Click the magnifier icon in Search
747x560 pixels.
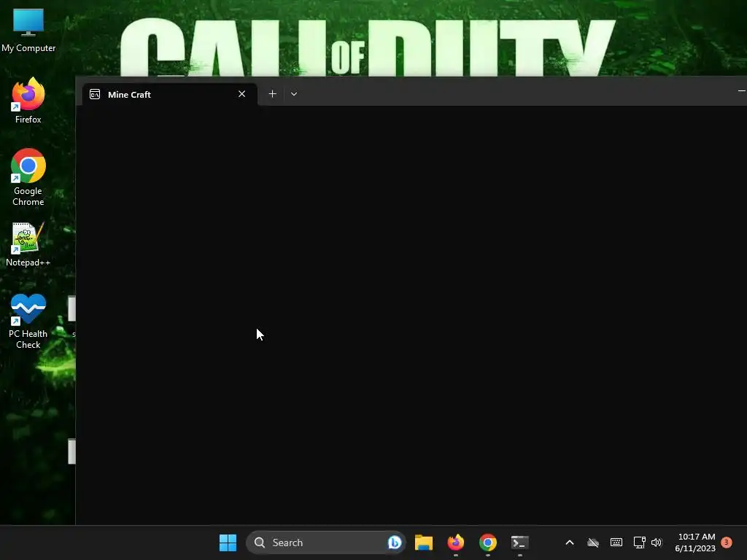point(260,542)
